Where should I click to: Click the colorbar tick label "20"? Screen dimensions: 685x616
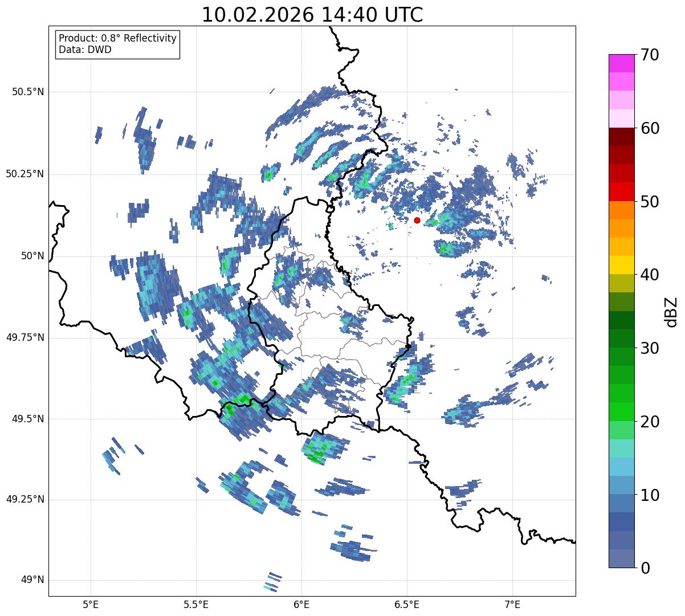click(649, 422)
